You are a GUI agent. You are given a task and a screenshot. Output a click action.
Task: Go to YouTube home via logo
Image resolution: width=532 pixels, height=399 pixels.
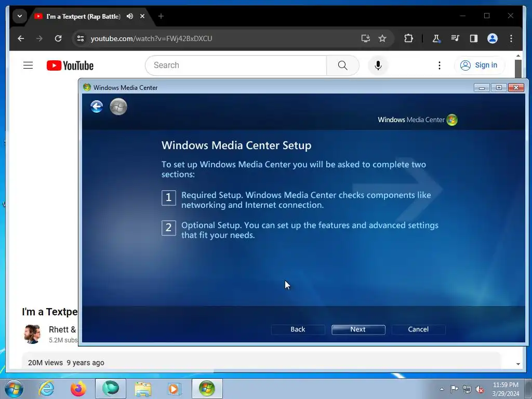(x=70, y=65)
